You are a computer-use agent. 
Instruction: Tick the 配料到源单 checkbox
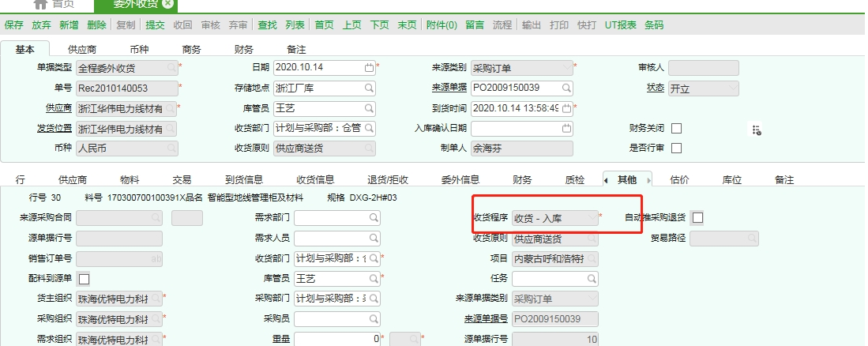click(x=84, y=279)
